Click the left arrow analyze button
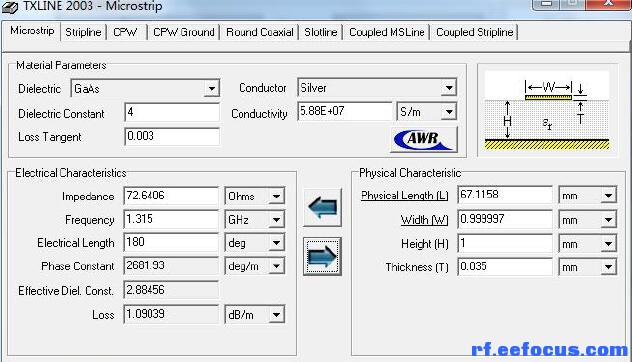 click(322, 208)
